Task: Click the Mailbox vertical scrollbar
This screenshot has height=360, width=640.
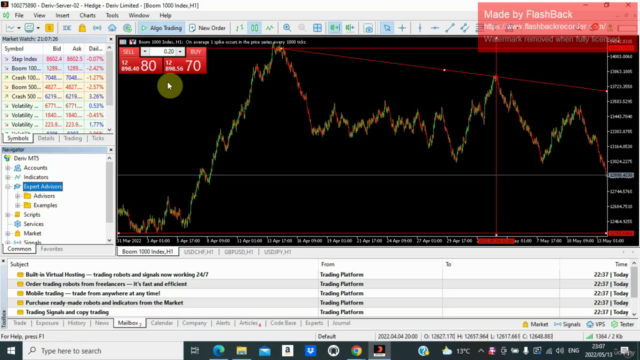Action: (634, 288)
